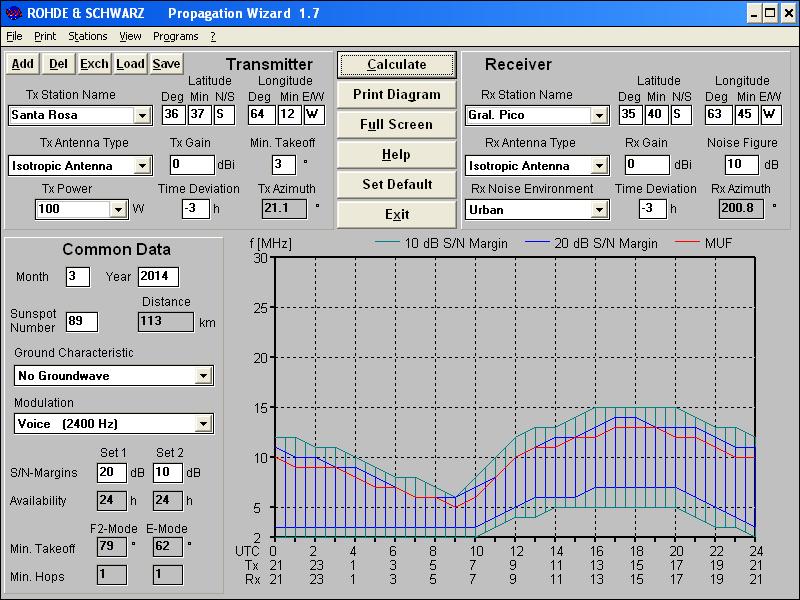Screen dimensions: 800x600
Task: Click the Rx latitude N/S field
Action: (681, 114)
